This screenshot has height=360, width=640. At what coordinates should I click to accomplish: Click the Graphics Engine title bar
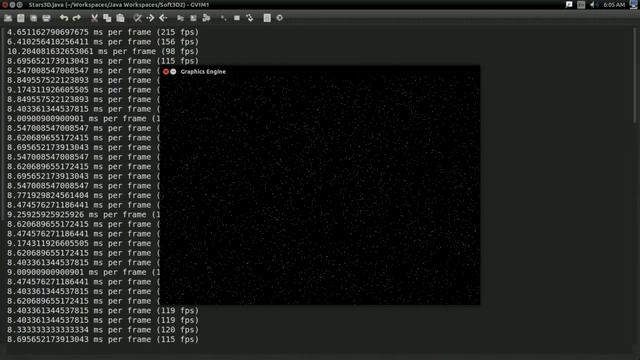pyautogui.click(x=320, y=71)
